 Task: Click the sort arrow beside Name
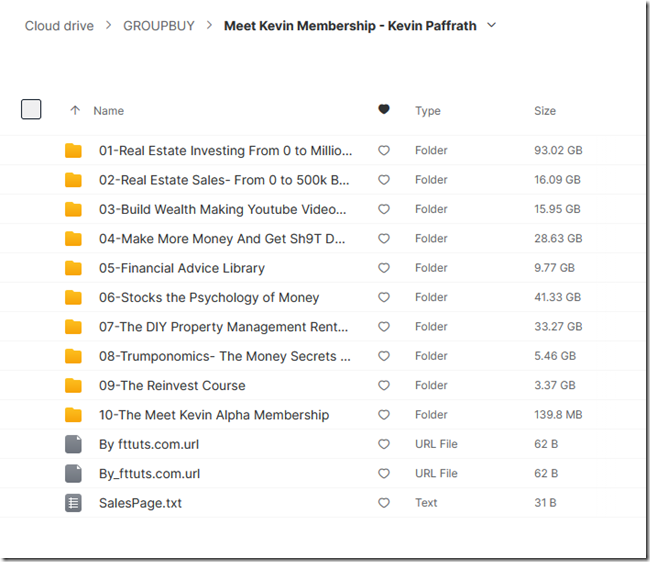75,110
